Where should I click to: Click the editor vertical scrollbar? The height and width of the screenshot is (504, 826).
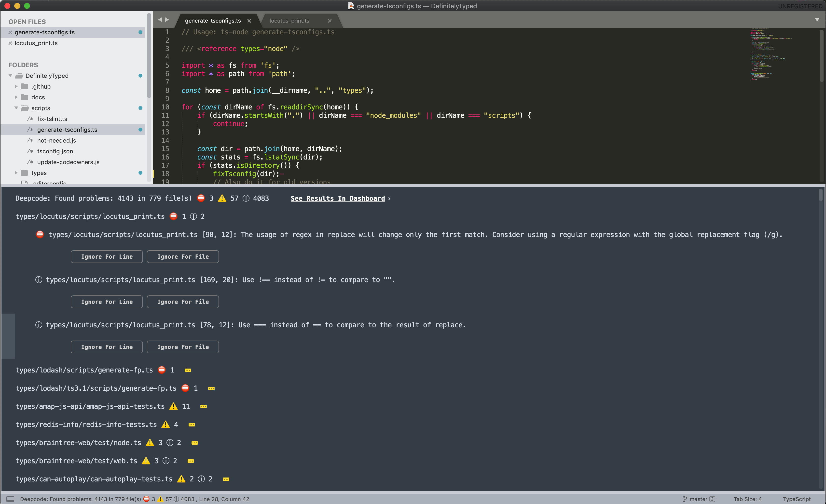tap(821, 56)
